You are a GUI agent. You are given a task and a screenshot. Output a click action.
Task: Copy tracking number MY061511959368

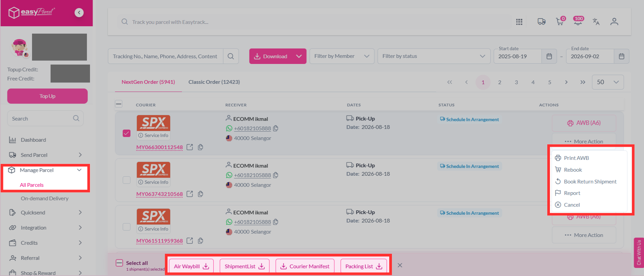pos(201,241)
